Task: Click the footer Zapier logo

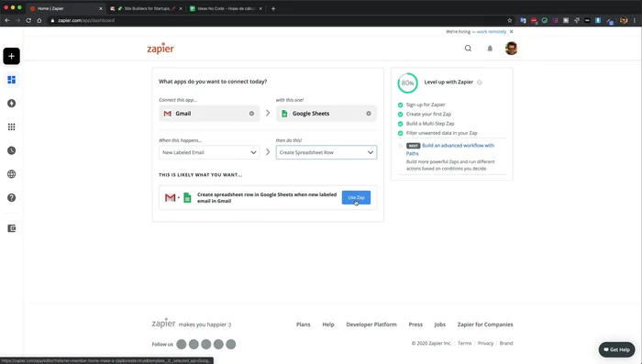Action: tap(164, 323)
